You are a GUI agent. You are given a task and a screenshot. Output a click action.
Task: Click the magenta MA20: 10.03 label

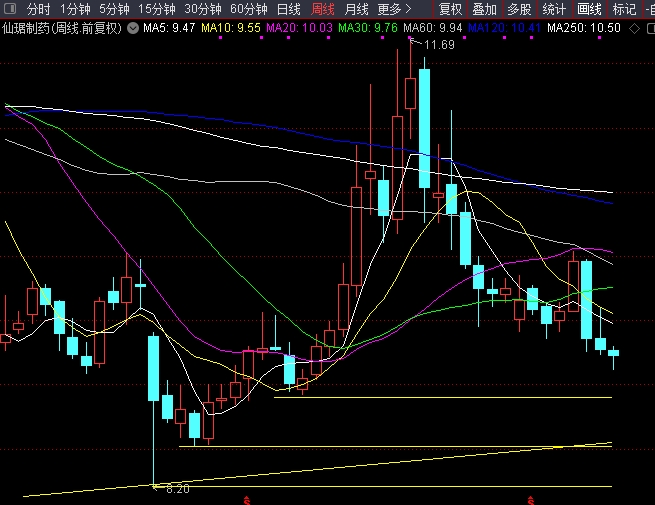point(299,28)
